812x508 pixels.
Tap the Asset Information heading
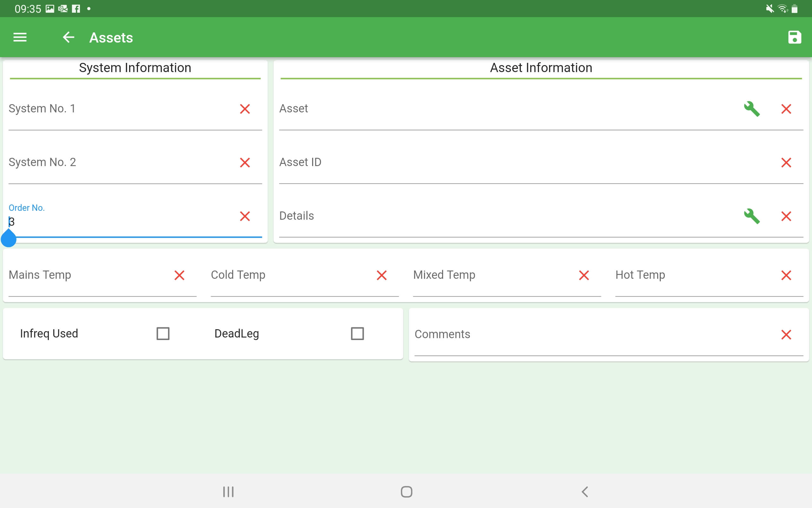541,68
